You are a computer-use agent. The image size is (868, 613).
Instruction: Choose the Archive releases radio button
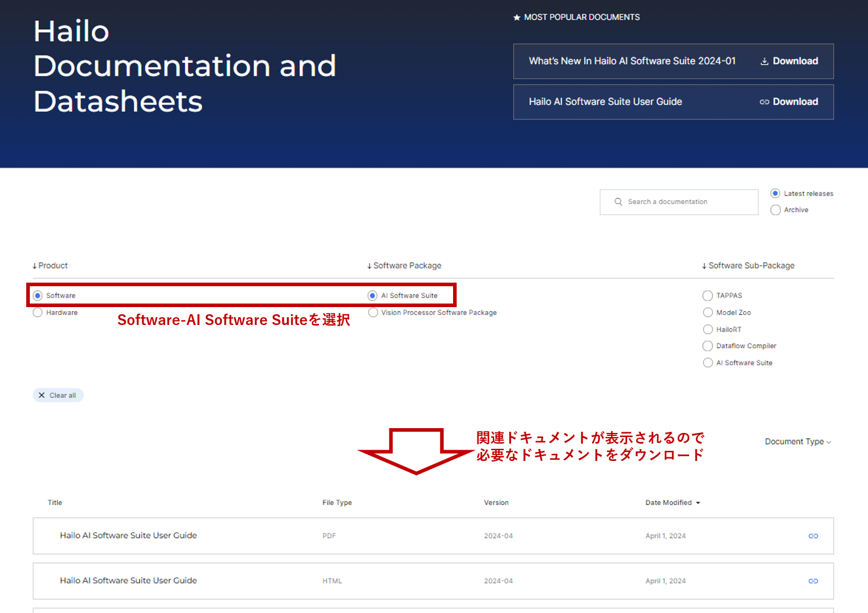click(776, 210)
